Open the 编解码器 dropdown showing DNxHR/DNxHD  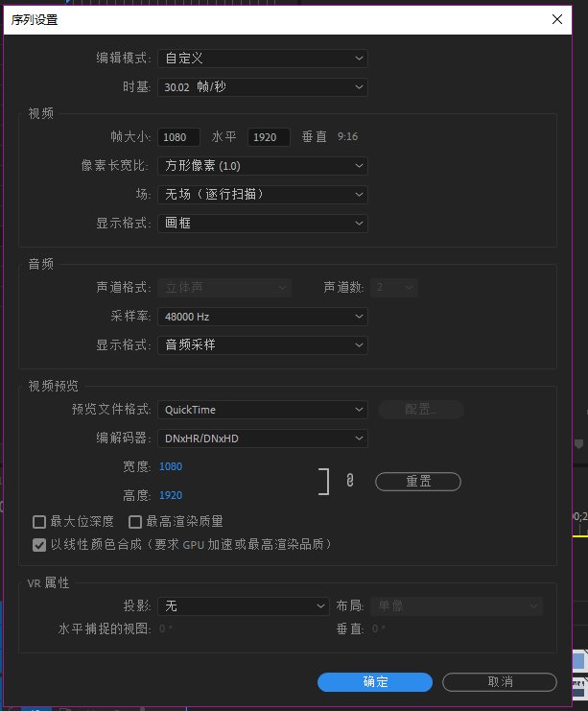coord(263,438)
